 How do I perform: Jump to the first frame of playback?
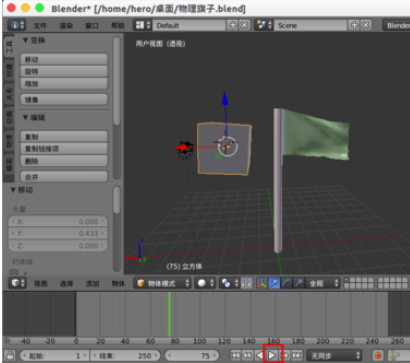point(235,356)
